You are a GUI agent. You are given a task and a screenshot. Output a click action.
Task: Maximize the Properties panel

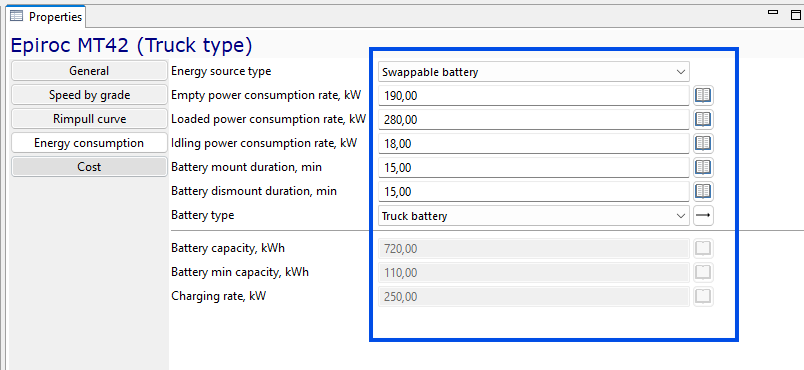coord(796,15)
